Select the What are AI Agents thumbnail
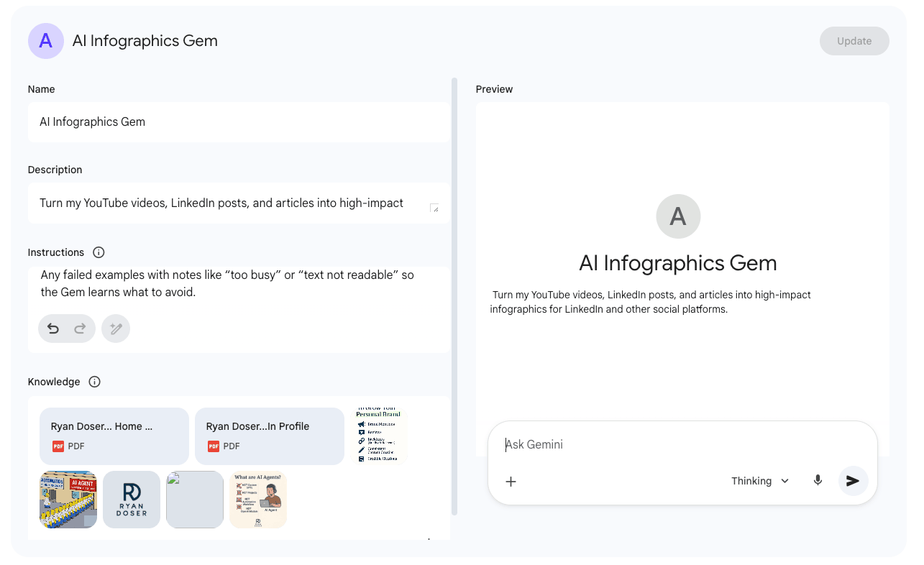This screenshot has width=924, height=565. [258, 500]
